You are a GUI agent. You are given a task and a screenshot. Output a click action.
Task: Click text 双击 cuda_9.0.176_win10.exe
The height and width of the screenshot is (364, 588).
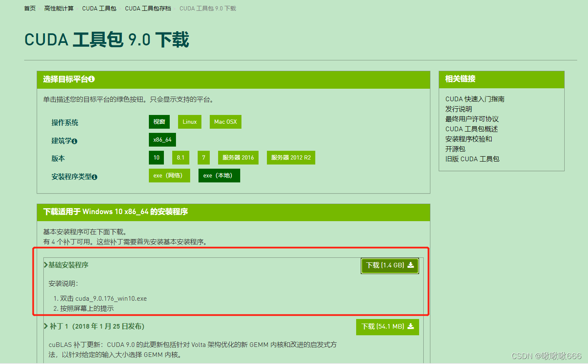click(x=103, y=299)
